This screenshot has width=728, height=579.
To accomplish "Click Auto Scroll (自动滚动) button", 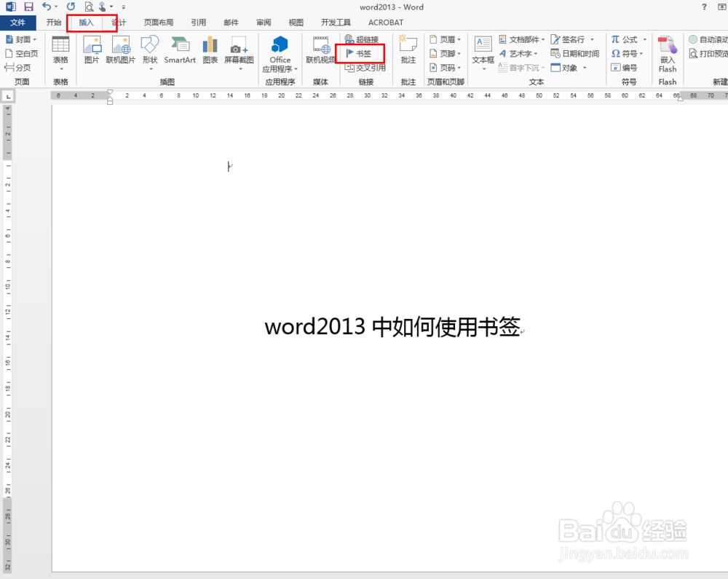I will [x=708, y=39].
